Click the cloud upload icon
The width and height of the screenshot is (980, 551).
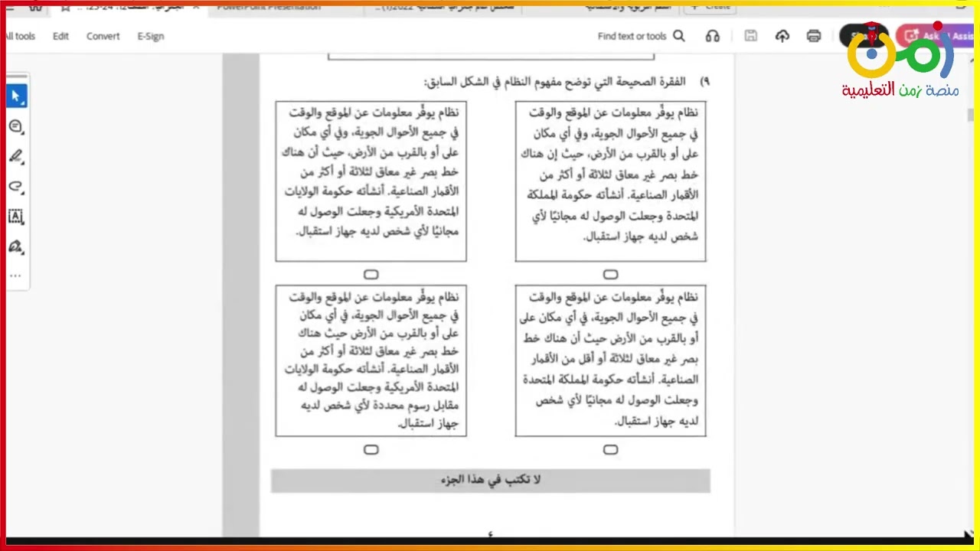click(x=782, y=36)
